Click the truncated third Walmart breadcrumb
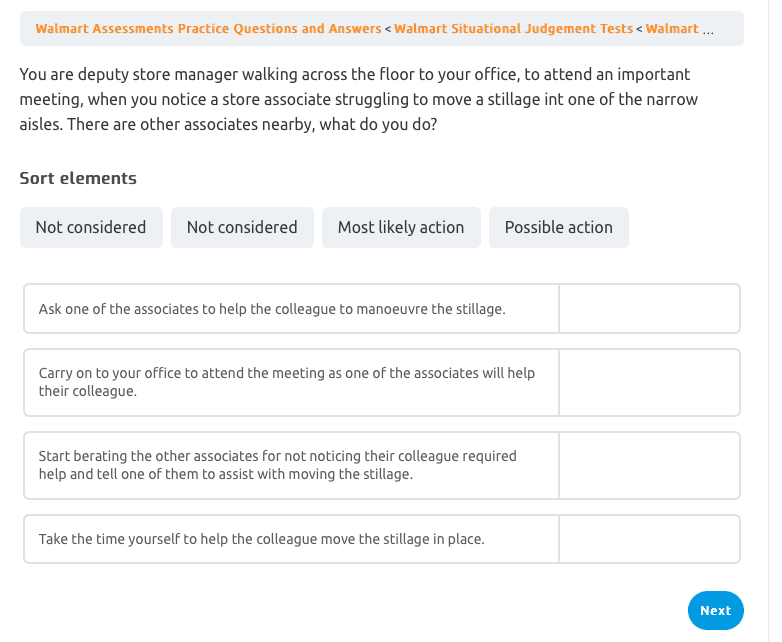This screenshot has width=782, height=642. coord(672,29)
